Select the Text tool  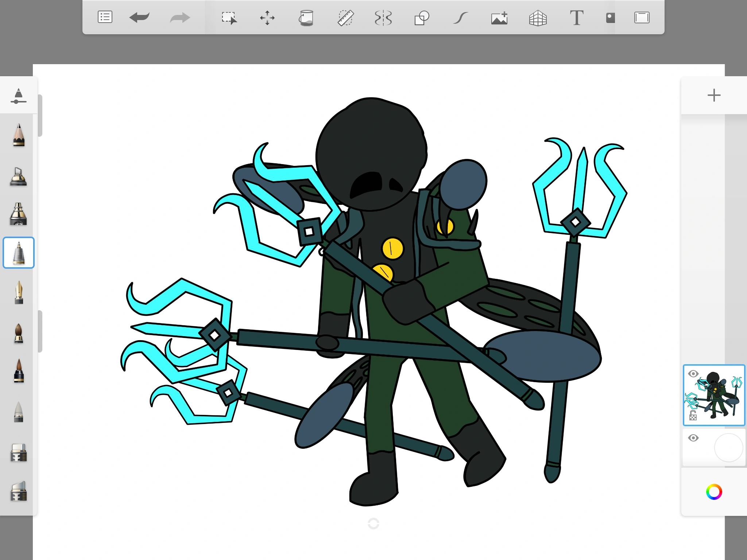click(x=577, y=17)
